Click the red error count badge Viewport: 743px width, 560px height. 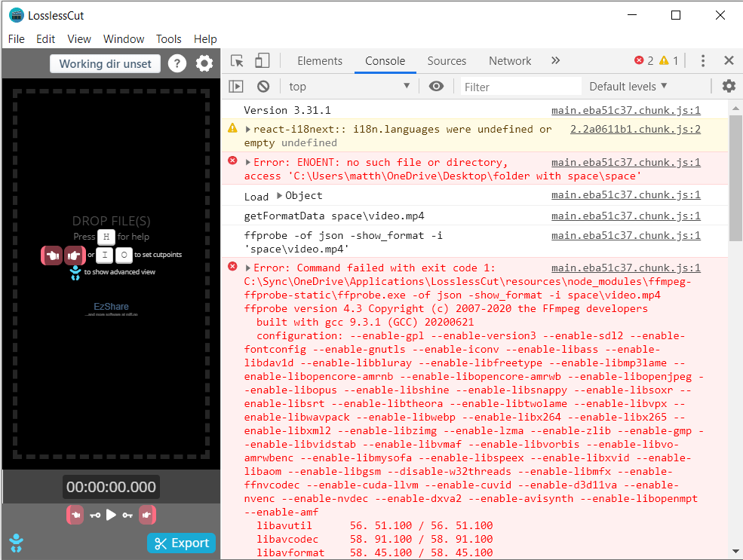[x=644, y=60]
